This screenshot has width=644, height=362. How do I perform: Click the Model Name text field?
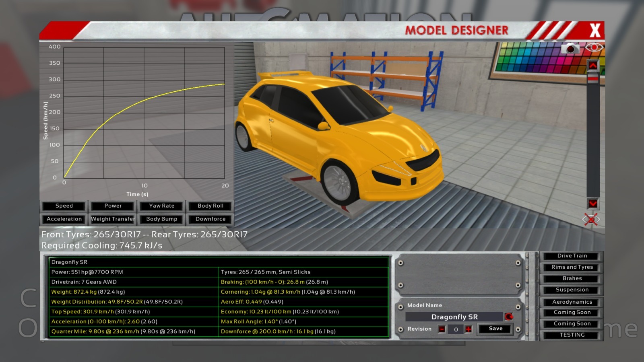tap(454, 317)
